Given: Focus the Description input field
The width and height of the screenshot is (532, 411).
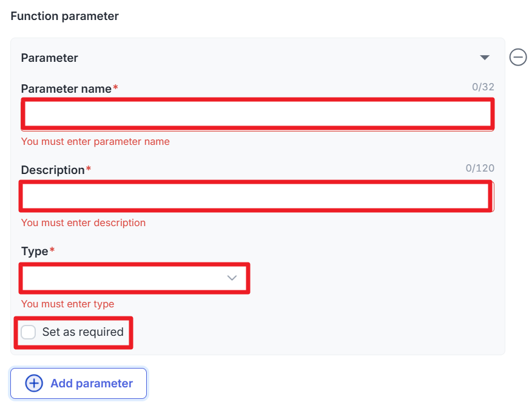Looking at the screenshot, I should coord(257,196).
